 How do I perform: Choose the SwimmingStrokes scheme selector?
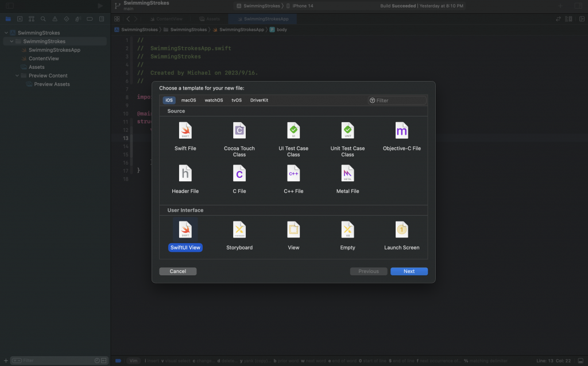click(x=258, y=6)
